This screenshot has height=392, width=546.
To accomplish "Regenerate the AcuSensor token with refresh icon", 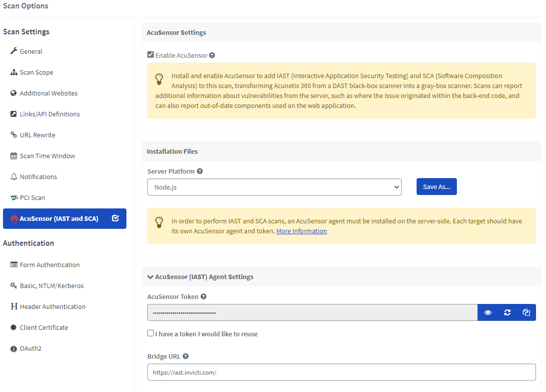I will click(507, 312).
